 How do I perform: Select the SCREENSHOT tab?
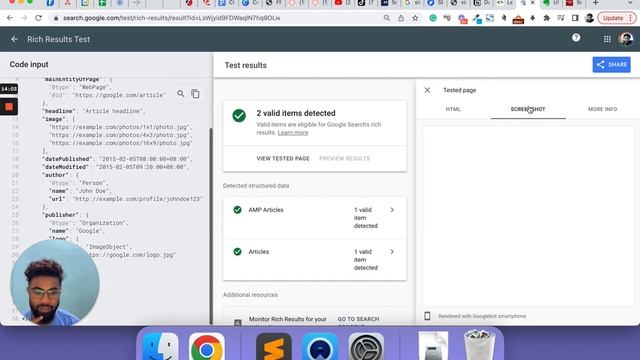pos(528,109)
